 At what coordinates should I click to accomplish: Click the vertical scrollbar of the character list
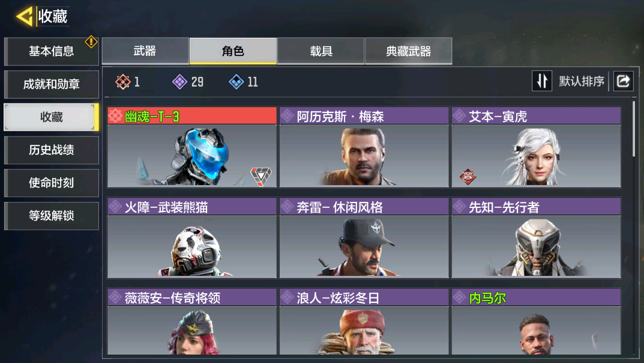pyautogui.click(x=634, y=129)
